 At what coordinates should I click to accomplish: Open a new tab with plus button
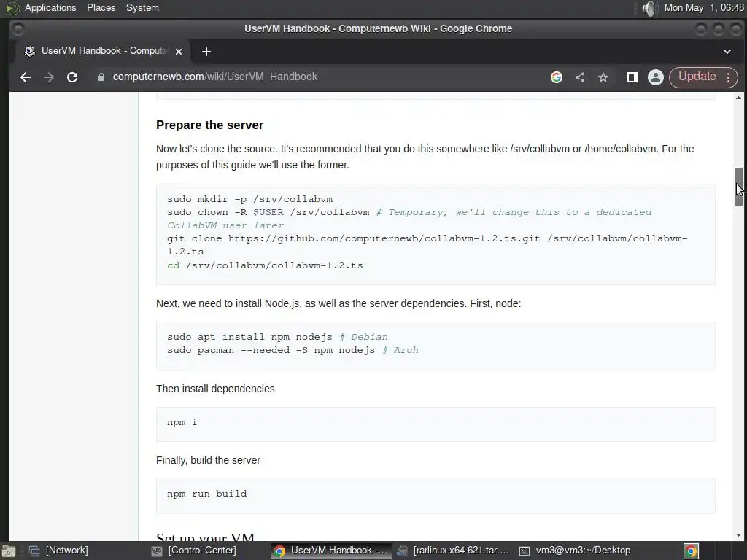pos(206,52)
